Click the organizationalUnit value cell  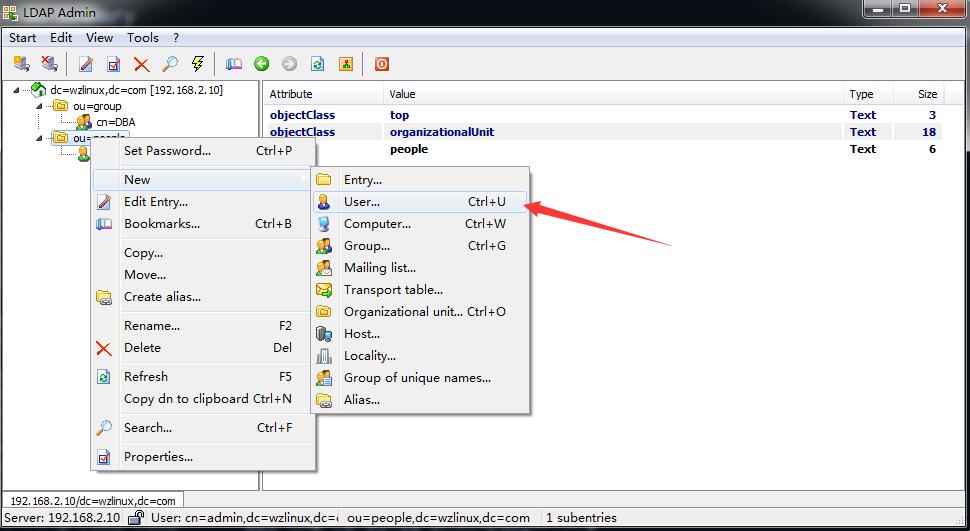442,132
